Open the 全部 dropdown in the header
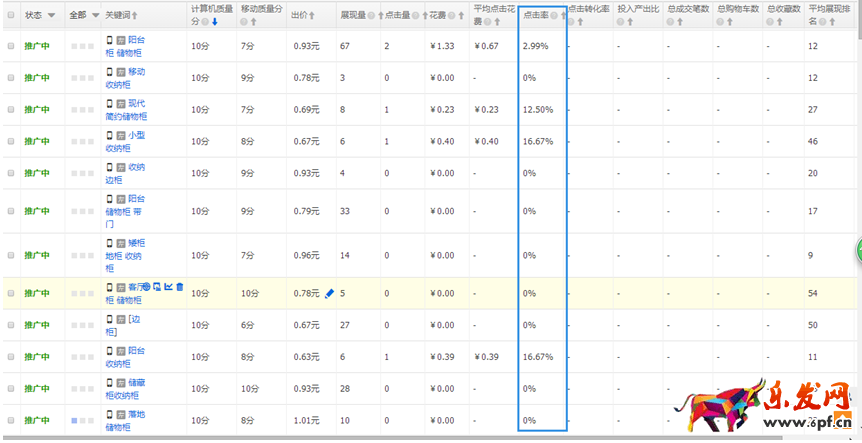The width and height of the screenshot is (862, 443). (95, 16)
